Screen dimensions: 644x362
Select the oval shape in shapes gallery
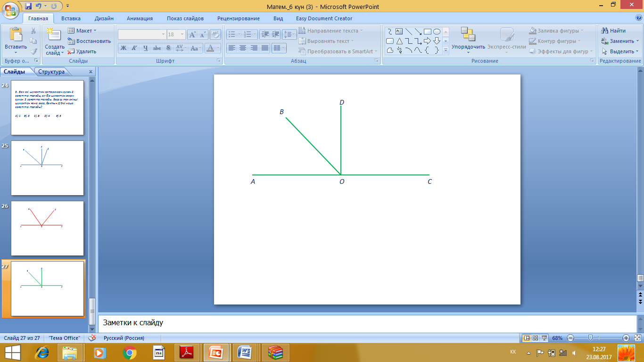[437, 32]
